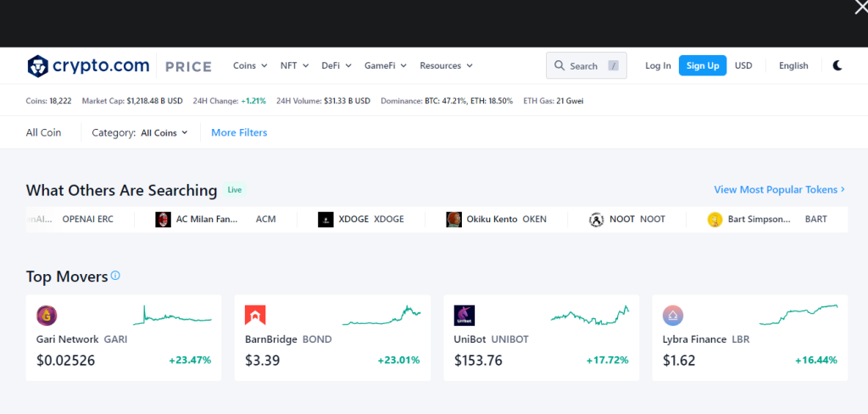Click the BarnBridge sparkline chart

click(381, 316)
